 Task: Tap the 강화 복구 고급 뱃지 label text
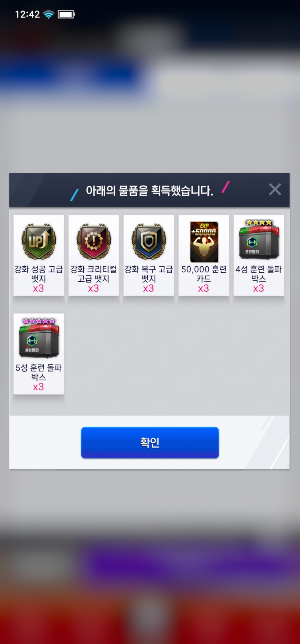click(x=149, y=274)
